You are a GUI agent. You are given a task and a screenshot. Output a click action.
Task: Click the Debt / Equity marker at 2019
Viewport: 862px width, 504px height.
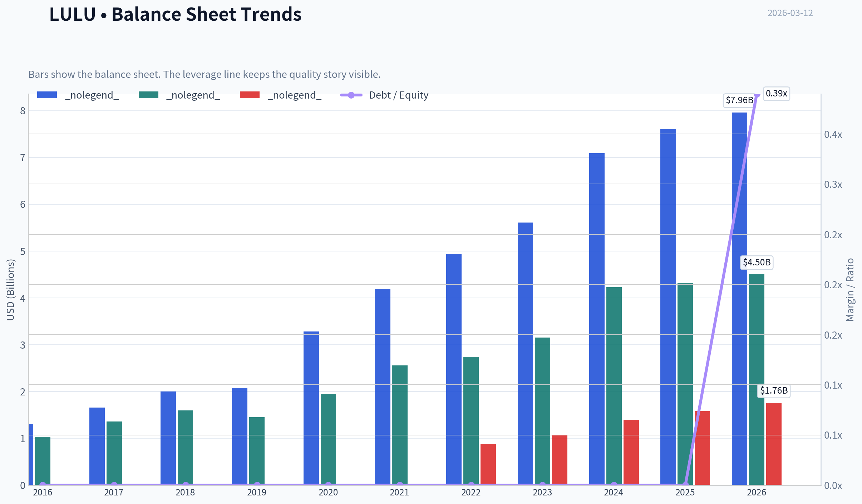click(257, 485)
